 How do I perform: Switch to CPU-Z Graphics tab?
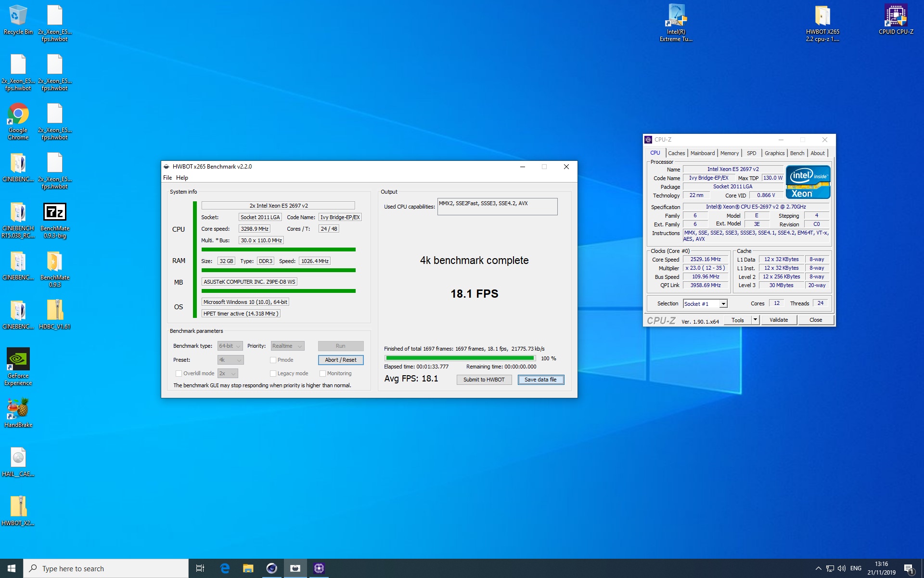tap(774, 153)
